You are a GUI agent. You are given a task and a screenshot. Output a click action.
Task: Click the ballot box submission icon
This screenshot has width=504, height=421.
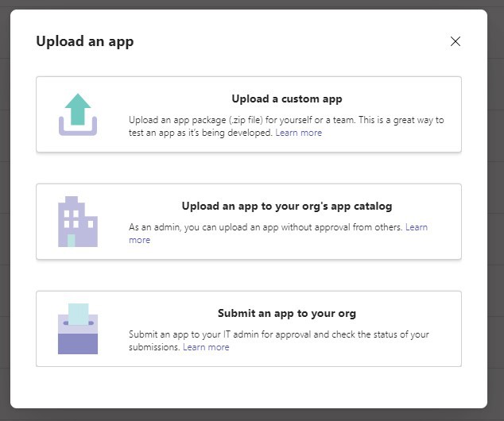point(77,329)
